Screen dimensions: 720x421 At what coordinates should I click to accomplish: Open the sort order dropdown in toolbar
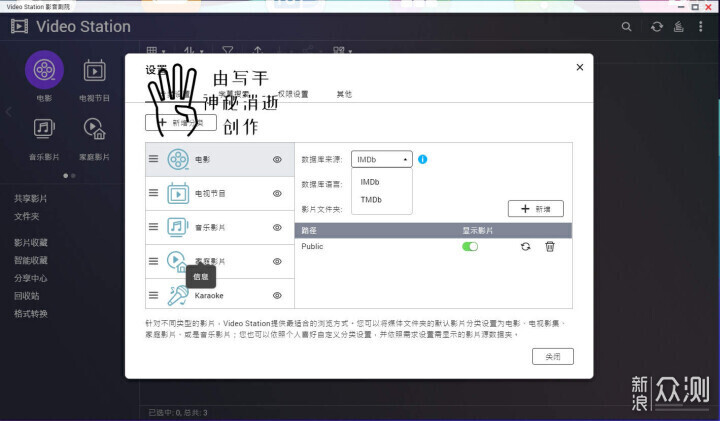[x=193, y=50]
